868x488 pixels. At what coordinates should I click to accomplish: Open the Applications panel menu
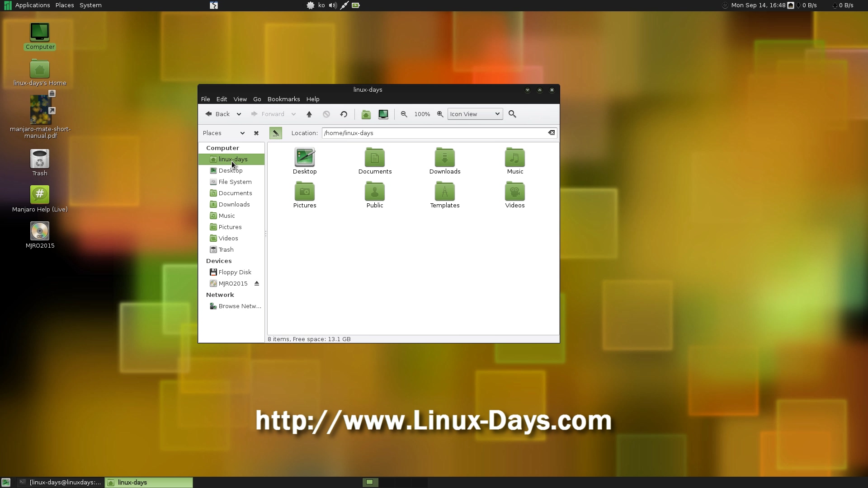coord(27,5)
